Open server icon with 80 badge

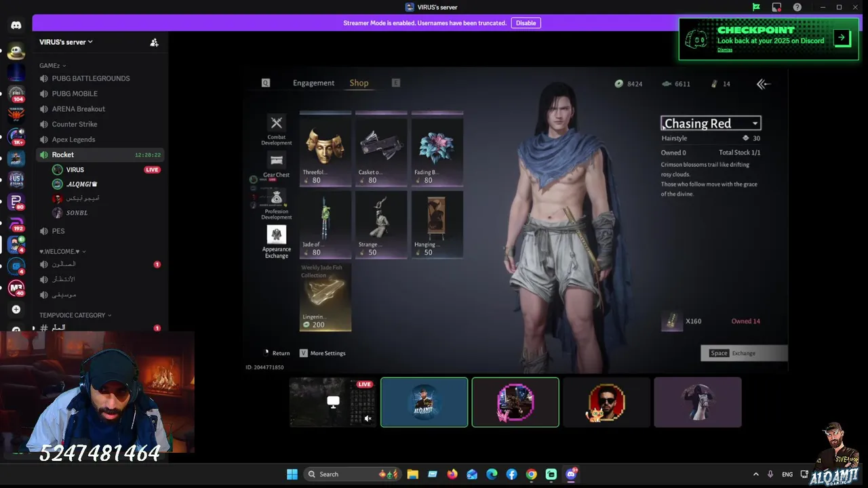click(16, 201)
